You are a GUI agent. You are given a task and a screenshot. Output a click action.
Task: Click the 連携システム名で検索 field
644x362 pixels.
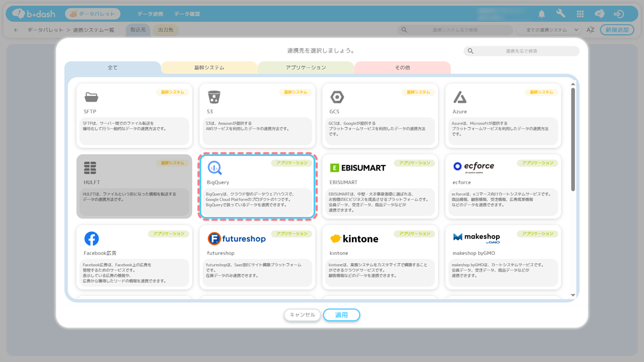(x=455, y=30)
